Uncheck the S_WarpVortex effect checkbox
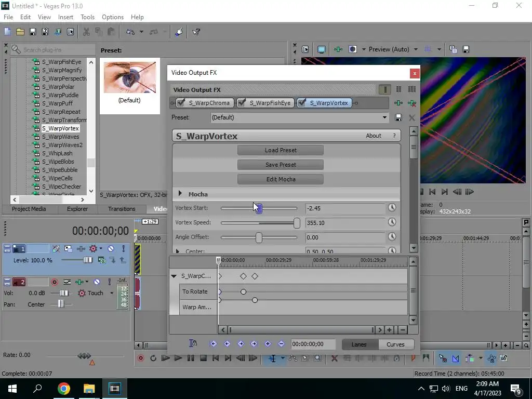Image resolution: width=532 pixels, height=399 pixels. click(x=302, y=102)
